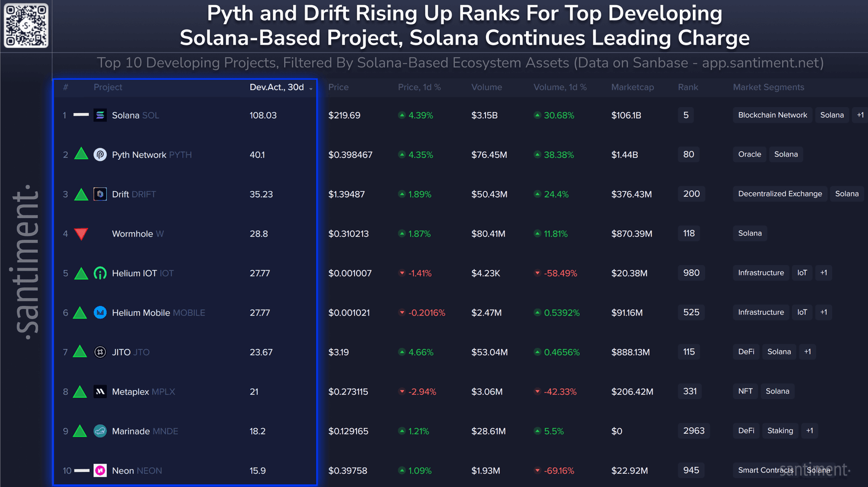Click Wormhole's red down-trend arrow

coord(81,234)
